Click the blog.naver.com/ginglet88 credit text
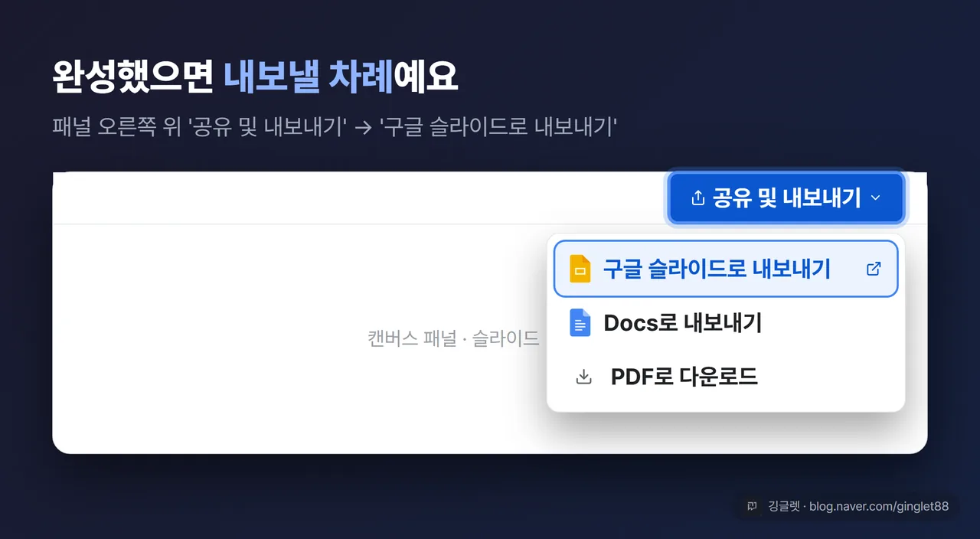 pyautogui.click(x=879, y=506)
